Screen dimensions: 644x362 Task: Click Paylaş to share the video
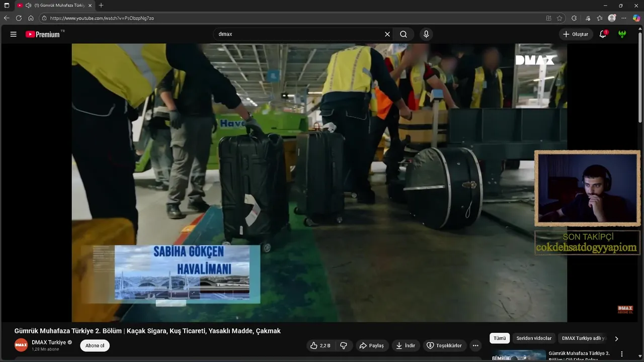pyautogui.click(x=371, y=345)
